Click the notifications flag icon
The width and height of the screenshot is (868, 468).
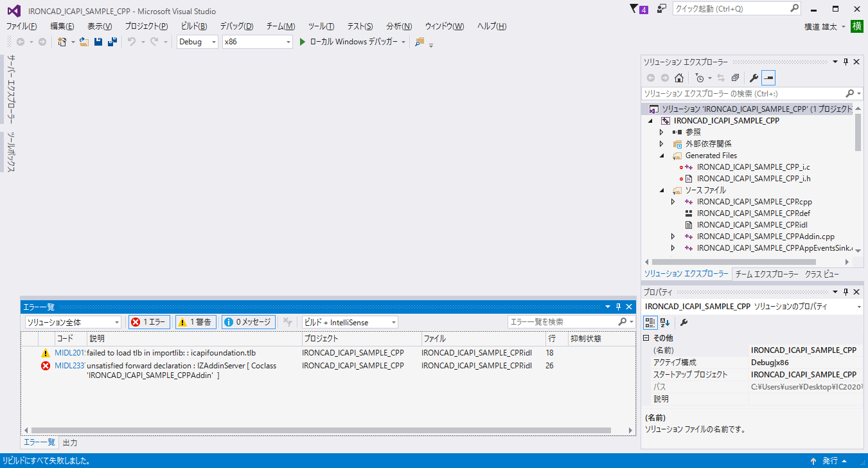635,9
